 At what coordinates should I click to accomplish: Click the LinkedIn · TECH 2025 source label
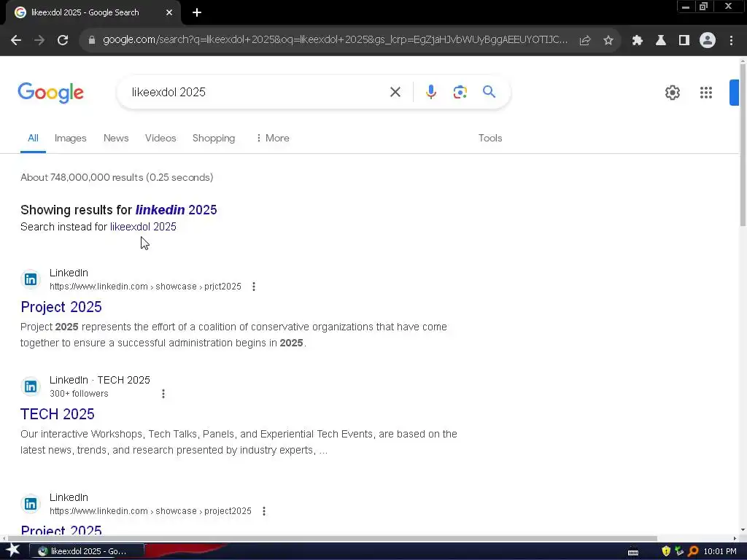(x=99, y=380)
